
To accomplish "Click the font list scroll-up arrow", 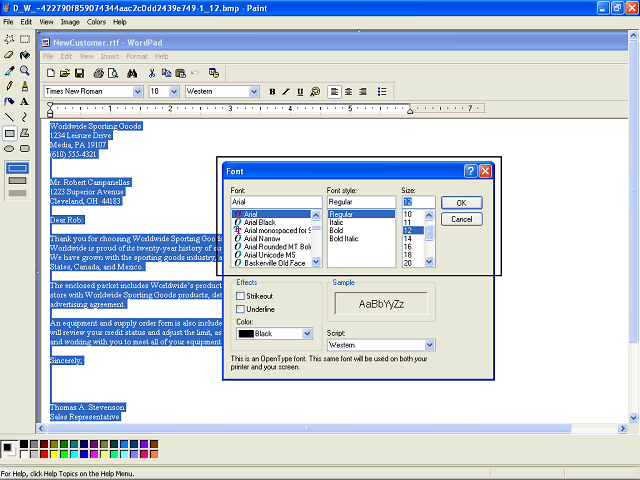I will [x=316, y=215].
